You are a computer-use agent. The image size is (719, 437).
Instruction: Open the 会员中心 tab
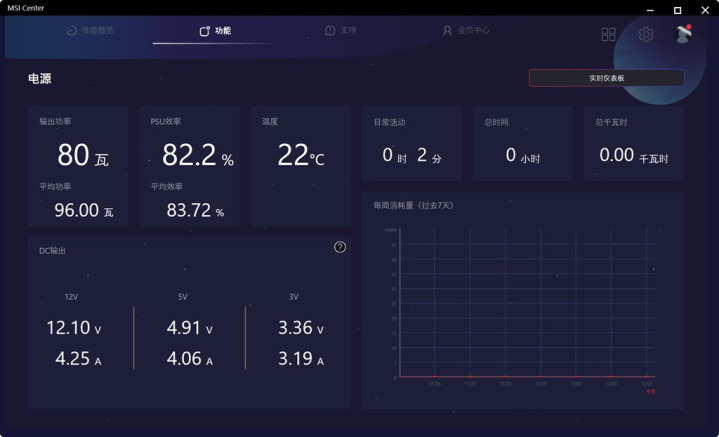(x=473, y=31)
